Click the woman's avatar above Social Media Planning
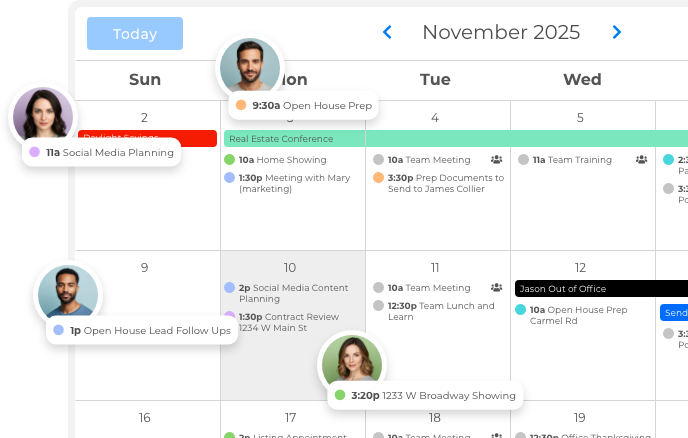 pos(42,116)
